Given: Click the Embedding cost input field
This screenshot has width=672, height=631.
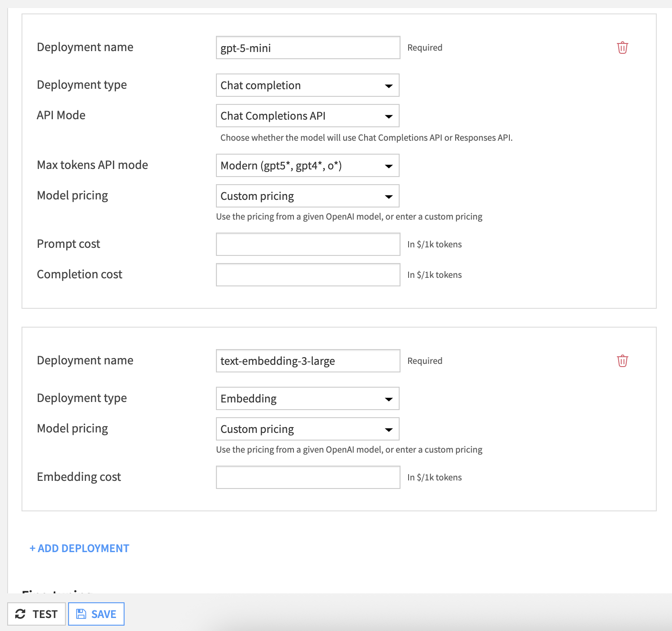Looking at the screenshot, I should (308, 477).
